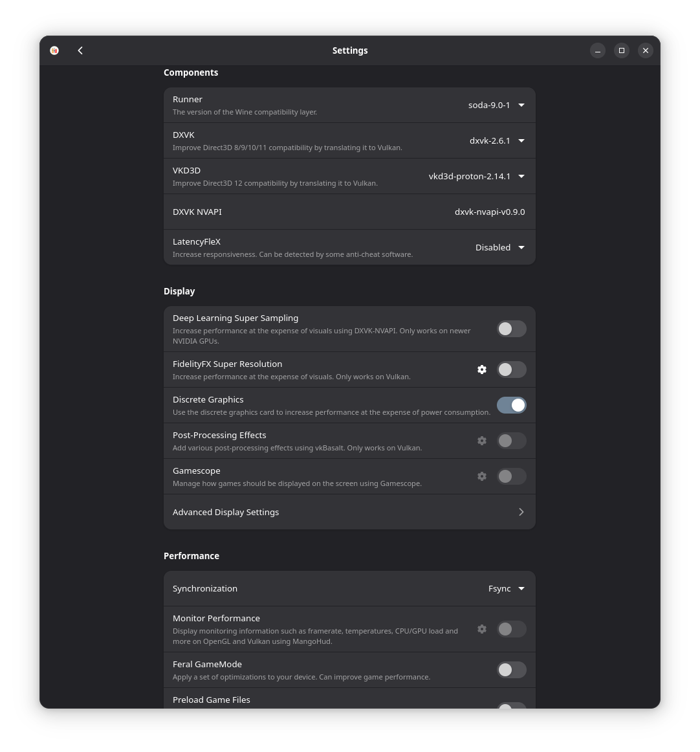Open Monitor Performance gear settings
This screenshot has height=752, width=700.
(x=482, y=629)
